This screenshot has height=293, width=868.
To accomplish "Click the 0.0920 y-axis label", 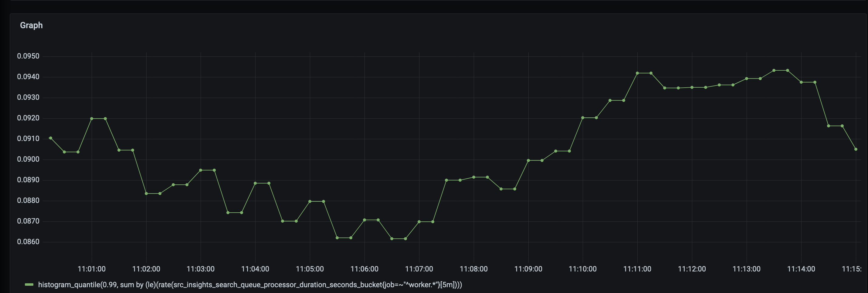I will click(28, 118).
